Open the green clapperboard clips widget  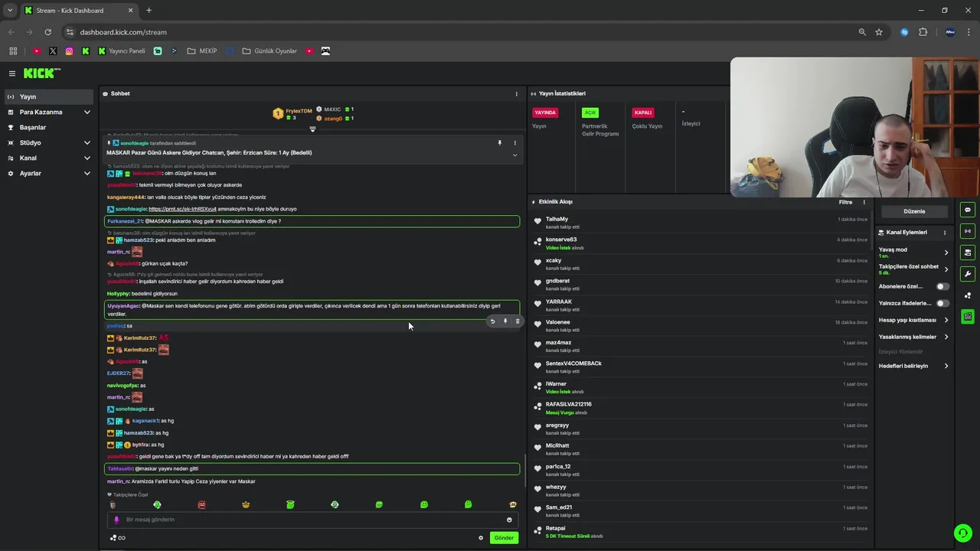[x=968, y=316]
